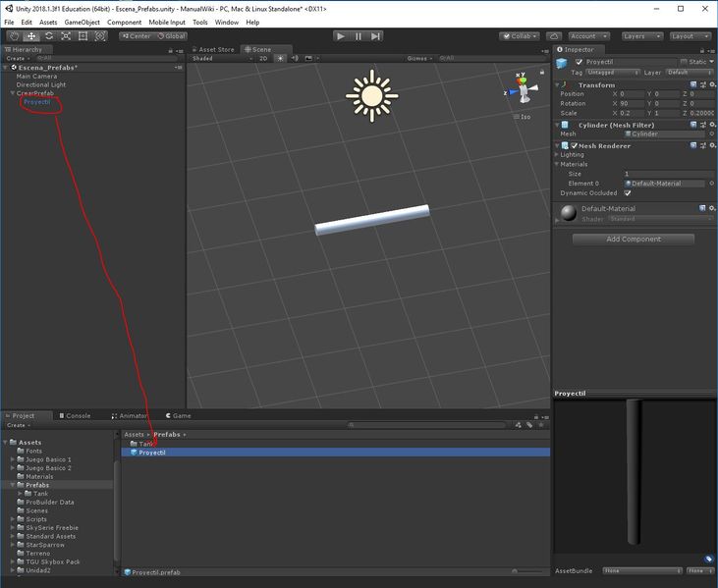This screenshot has width=718, height=588.
Task: Open Transform help reference icon
Action: [x=693, y=84]
